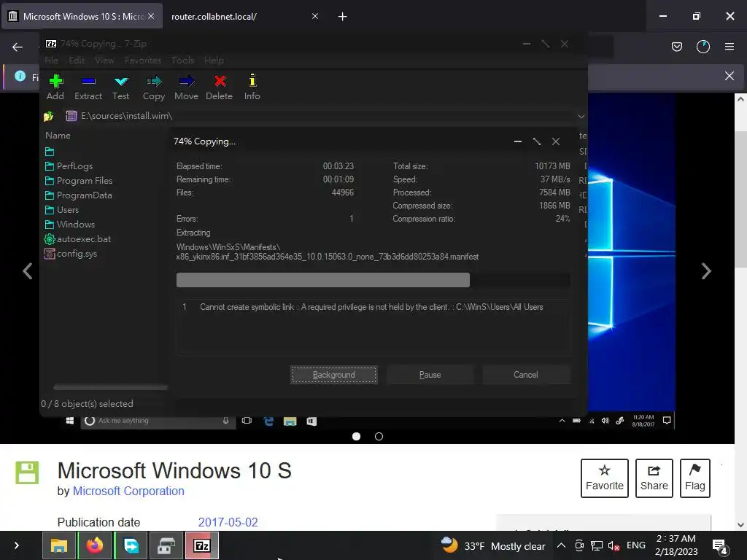Select the PerfLogs folder
Image resolution: width=747 pixels, height=560 pixels.
[x=69, y=166]
